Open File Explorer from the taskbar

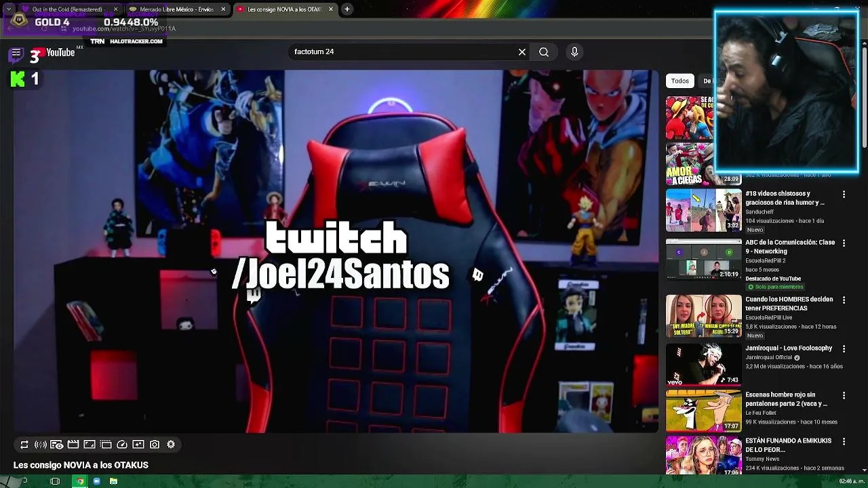coord(113,481)
